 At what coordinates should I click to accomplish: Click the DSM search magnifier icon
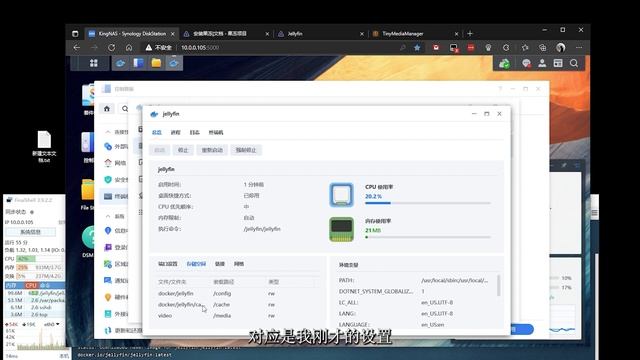(x=574, y=63)
